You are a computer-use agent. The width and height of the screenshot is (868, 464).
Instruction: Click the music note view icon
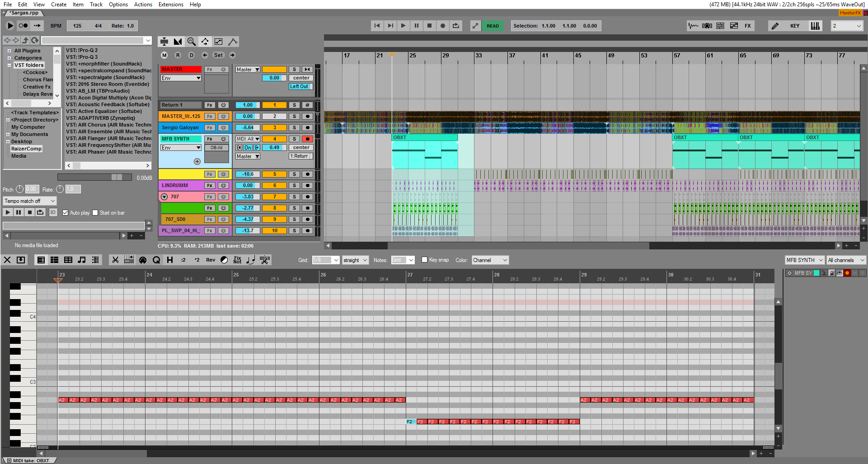point(82,260)
